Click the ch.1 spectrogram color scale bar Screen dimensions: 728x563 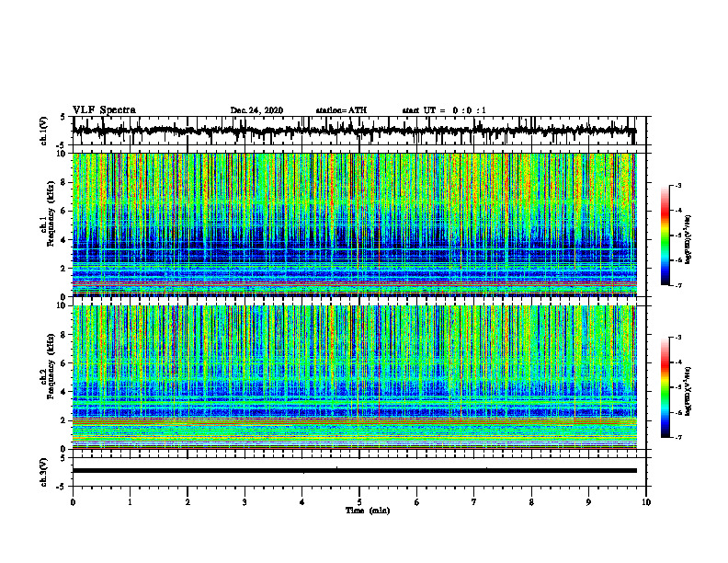click(665, 236)
